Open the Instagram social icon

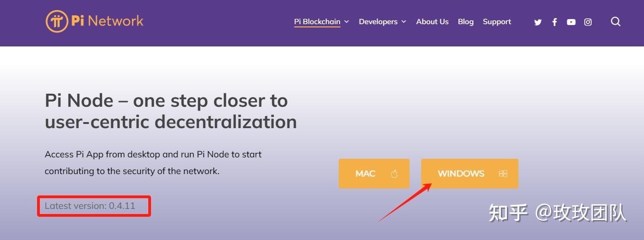(588, 22)
